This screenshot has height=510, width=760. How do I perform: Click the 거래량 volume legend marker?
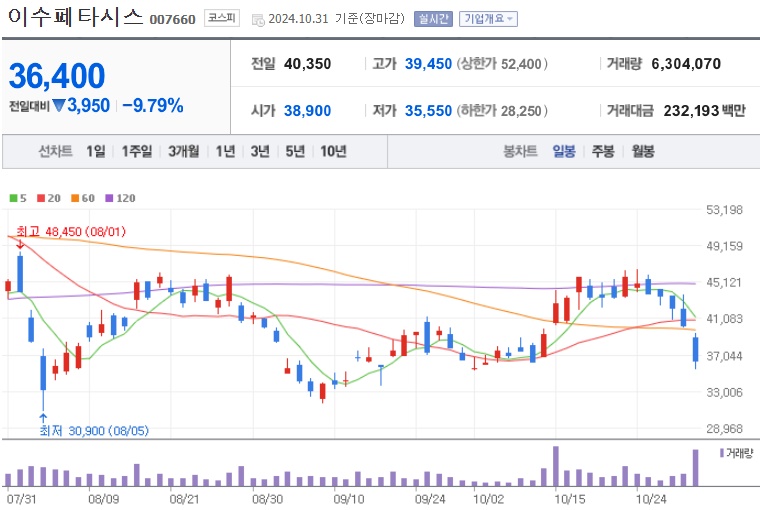tap(722, 453)
